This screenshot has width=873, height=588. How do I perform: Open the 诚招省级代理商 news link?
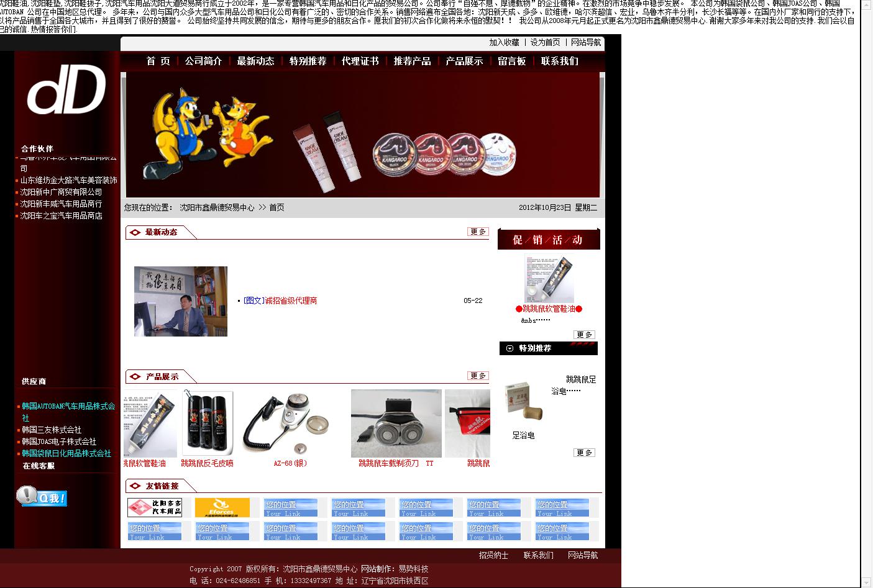coord(291,301)
